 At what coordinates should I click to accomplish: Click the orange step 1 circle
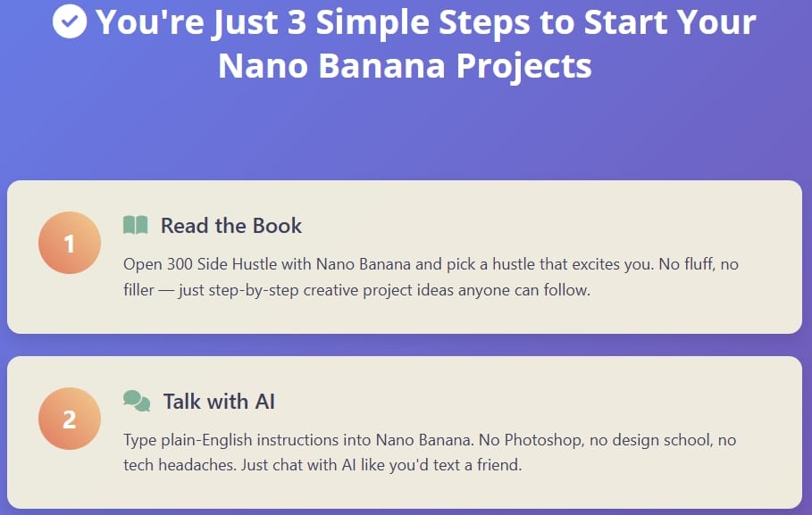click(x=70, y=243)
